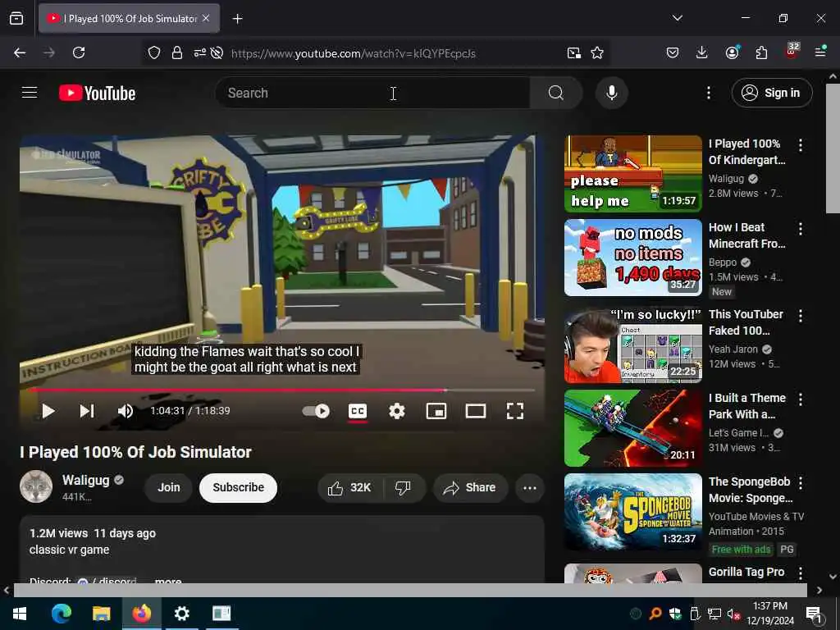
Task: Open options for Gorilla Tag Pro video
Action: tap(801, 573)
